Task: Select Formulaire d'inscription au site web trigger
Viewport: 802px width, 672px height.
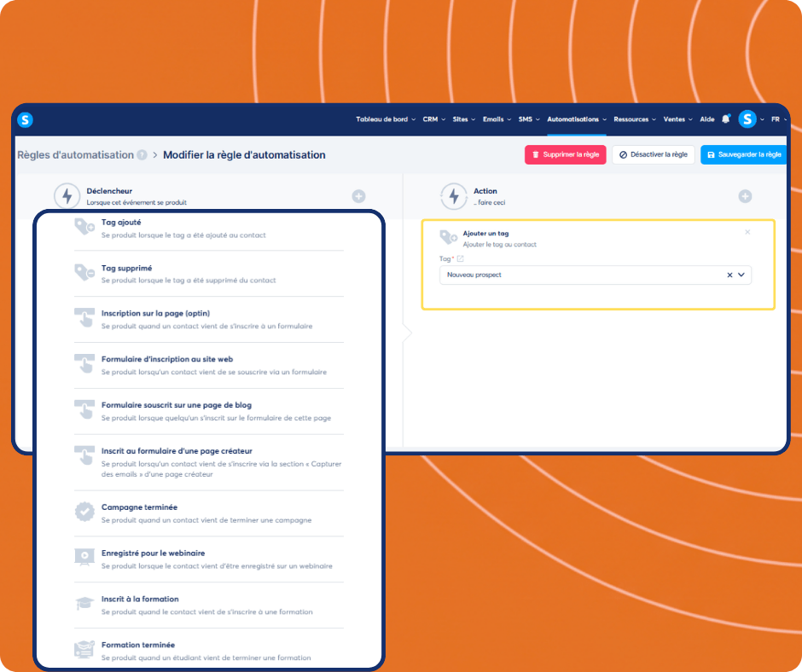Action: 209,365
